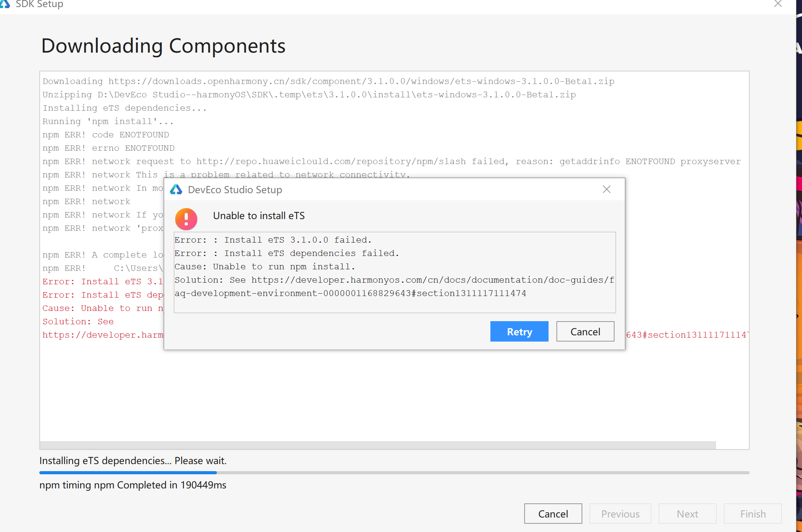The width and height of the screenshot is (802, 532).
Task: Click the solution URL text in error dialog
Action: [394, 287]
